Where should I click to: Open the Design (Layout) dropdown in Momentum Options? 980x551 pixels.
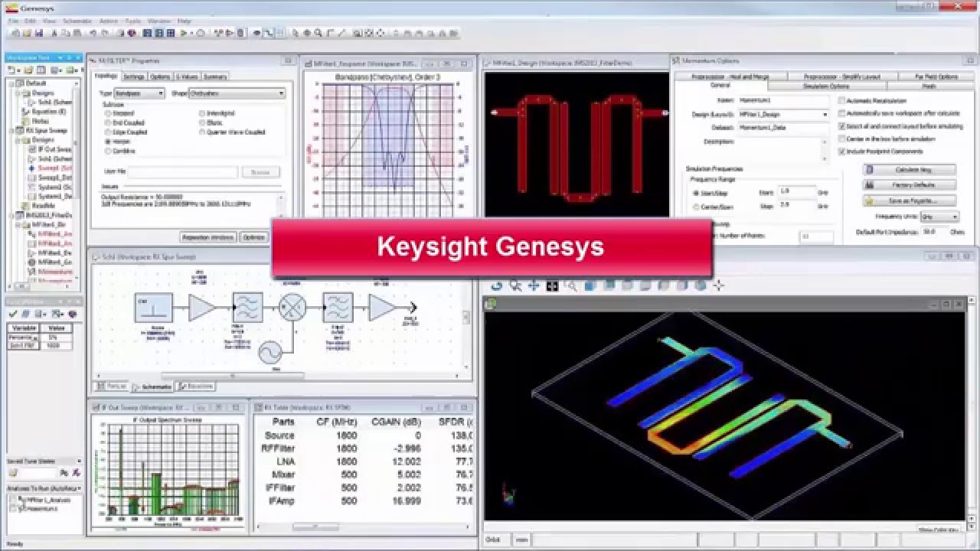coord(783,114)
